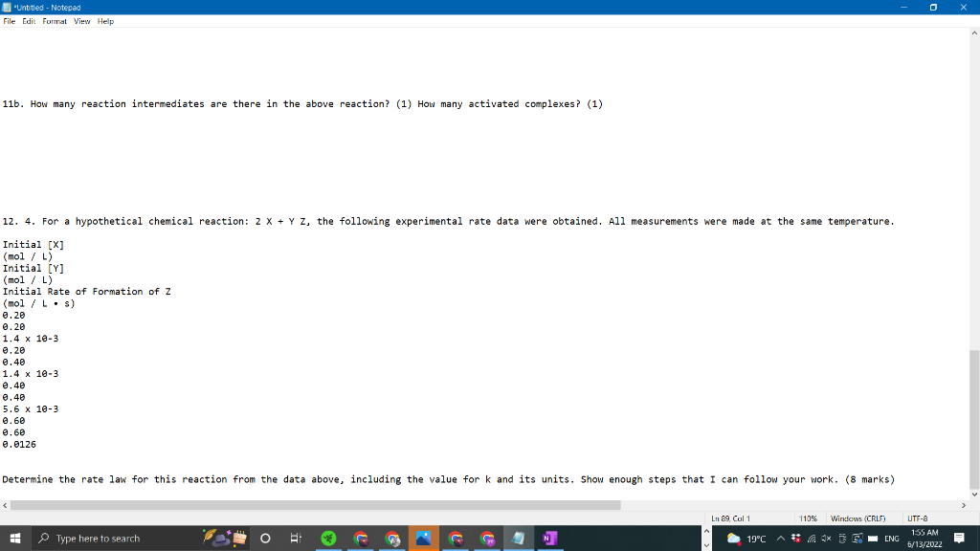
Task: Launch Razer Synapse from the taskbar
Action: point(329,538)
